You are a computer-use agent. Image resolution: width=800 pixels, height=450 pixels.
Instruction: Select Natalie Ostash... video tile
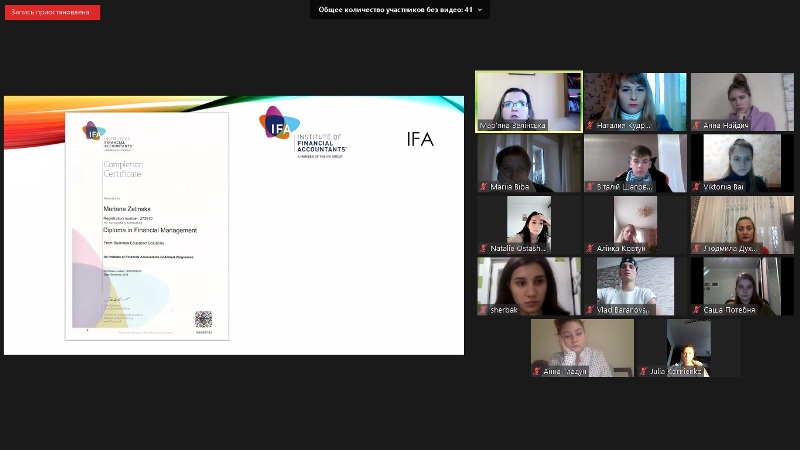pos(529,225)
